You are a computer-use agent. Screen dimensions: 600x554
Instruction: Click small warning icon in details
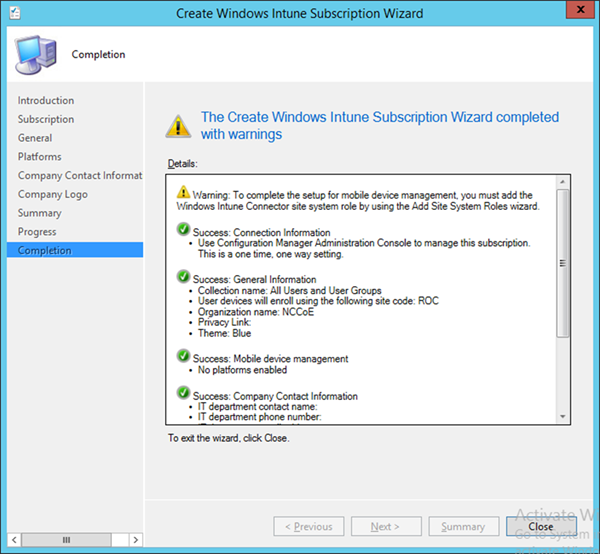183,192
